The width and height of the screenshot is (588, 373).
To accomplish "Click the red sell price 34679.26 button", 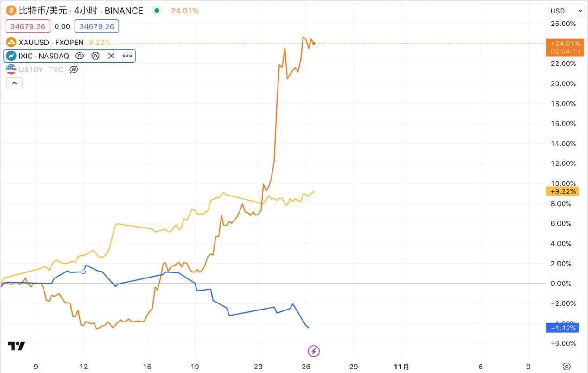I will click(x=28, y=26).
